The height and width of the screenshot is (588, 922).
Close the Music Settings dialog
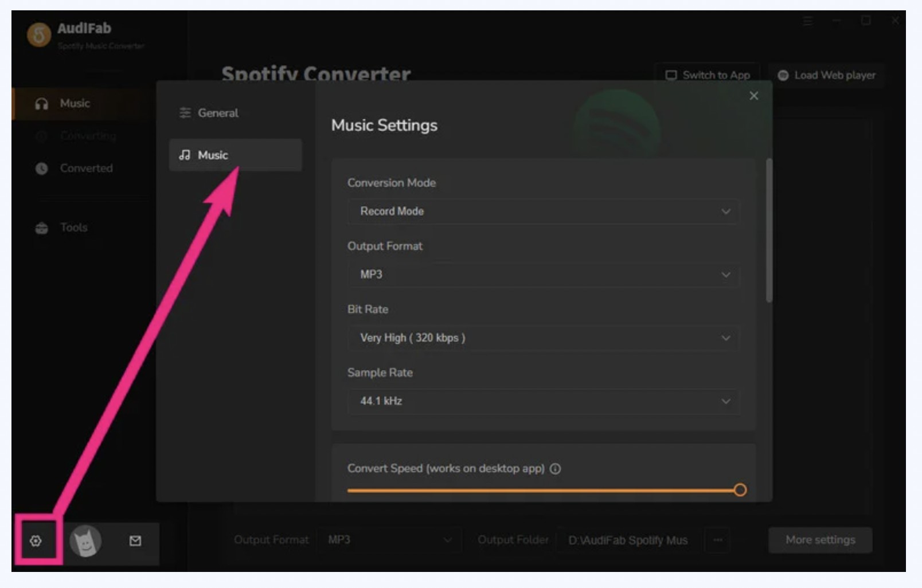point(753,96)
